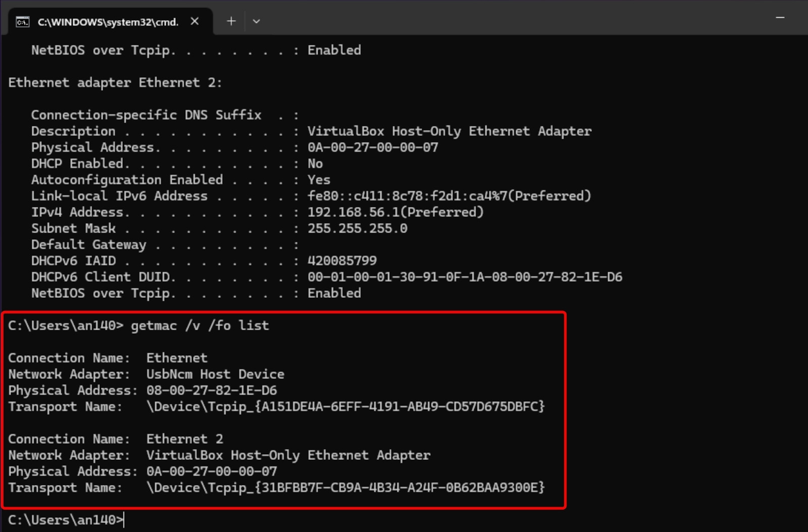Click the "Ethernet adapter Ethernet 2:" heading
The width and height of the screenshot is (808, 532).
(x=115, y=82)
